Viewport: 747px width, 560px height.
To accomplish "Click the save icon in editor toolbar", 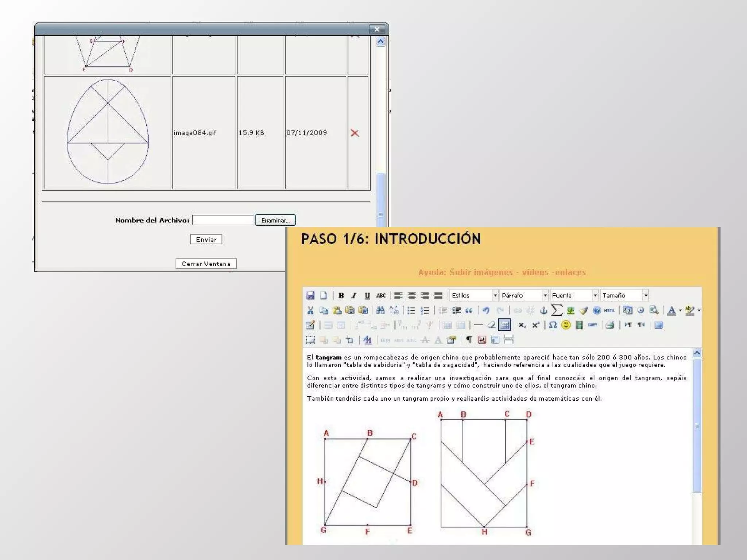I will tap(310, 295).
